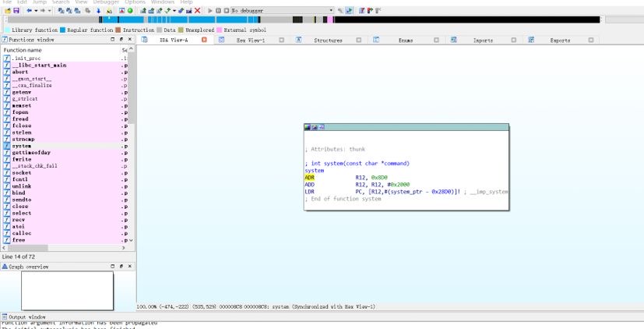Close the Enums tab
644x329 pixels.
[x=436, y=40]
